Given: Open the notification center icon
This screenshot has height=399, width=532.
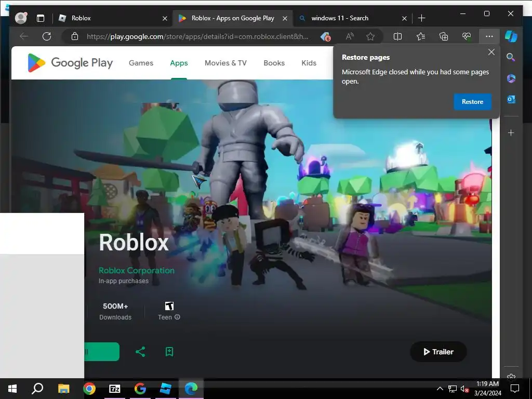Looking at the screenshot, I should [x=515, y=389].
